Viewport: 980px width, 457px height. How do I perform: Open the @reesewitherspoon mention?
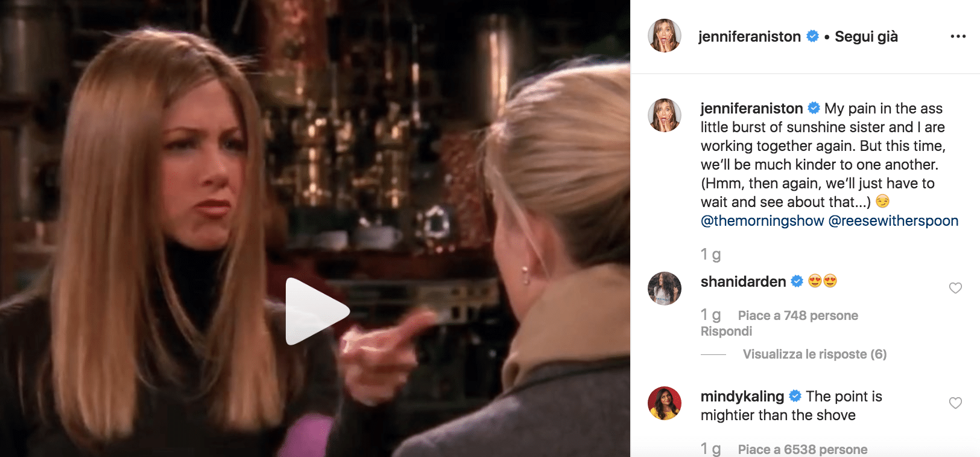893,221
